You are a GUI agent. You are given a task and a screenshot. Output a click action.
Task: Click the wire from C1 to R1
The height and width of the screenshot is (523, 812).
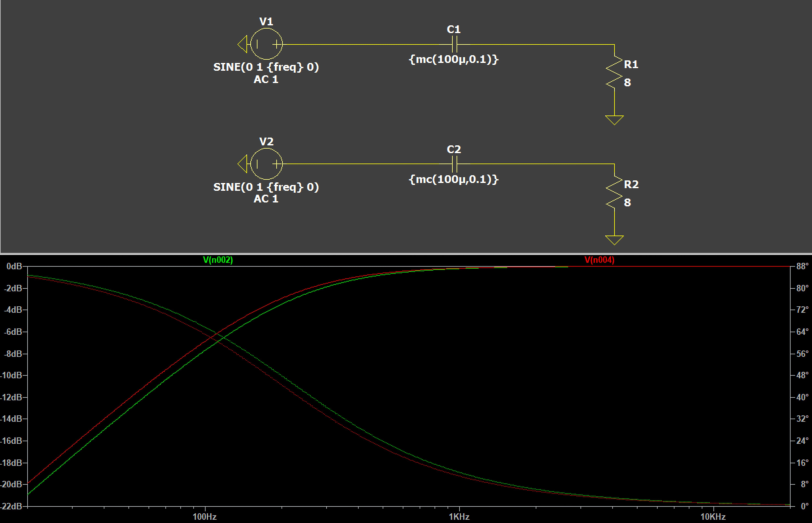(536, 44)
